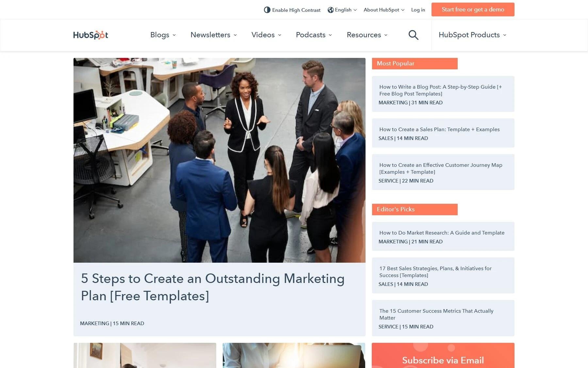
Task: Open the Newsletters menu
Action: 214,35
